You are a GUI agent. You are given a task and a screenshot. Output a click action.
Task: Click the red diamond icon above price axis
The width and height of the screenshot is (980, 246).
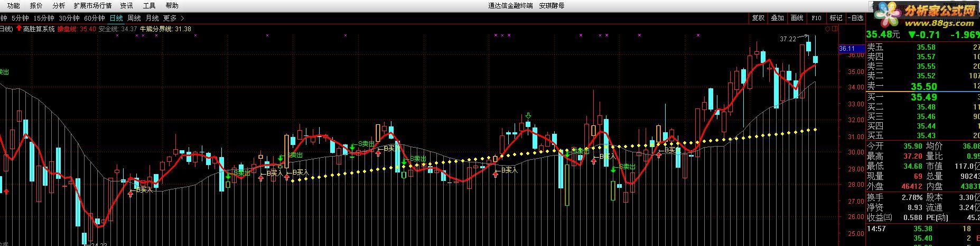point(827,29)
